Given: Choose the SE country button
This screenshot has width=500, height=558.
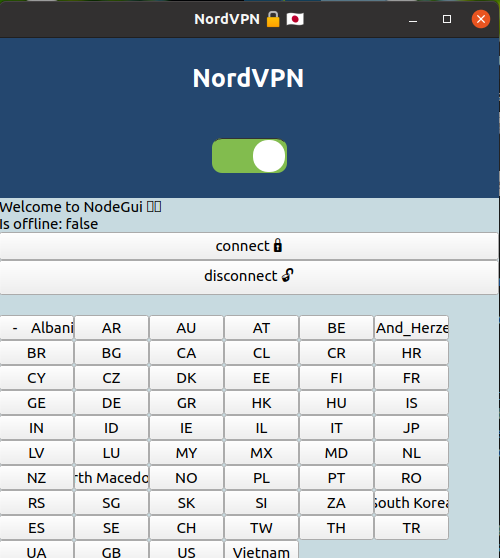Looking at the screenshot, I should [x=111, y=528].
